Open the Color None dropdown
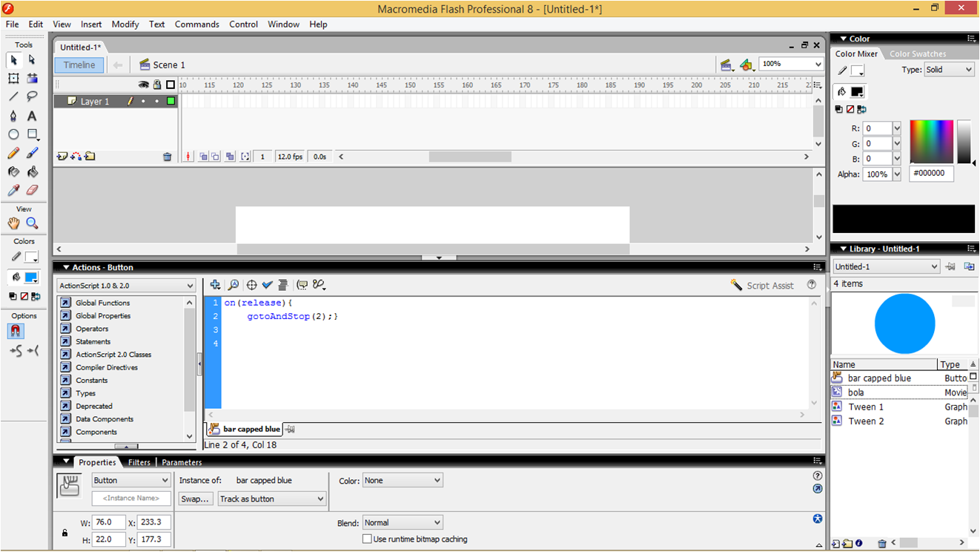The image size is (980, 552). (403, 481)
